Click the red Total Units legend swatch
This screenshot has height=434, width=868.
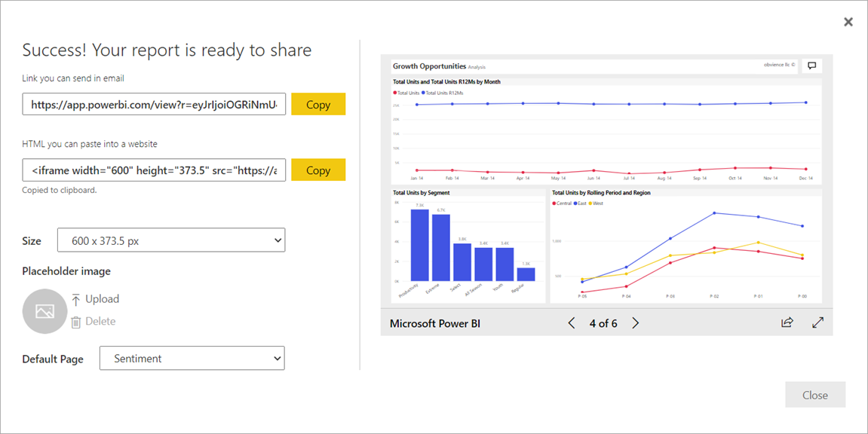tap(395, 92)
